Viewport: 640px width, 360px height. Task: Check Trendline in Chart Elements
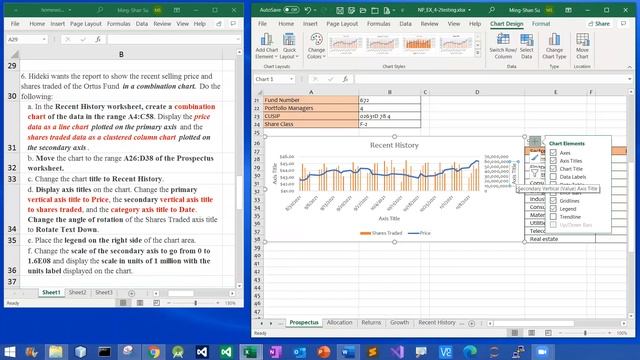(x=553, y=217)
